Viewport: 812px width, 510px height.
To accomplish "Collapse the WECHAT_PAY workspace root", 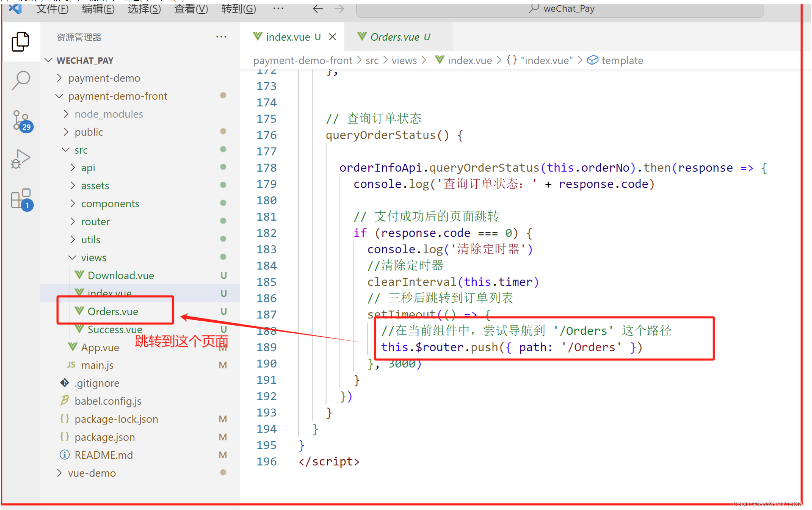I will point(48,60).
